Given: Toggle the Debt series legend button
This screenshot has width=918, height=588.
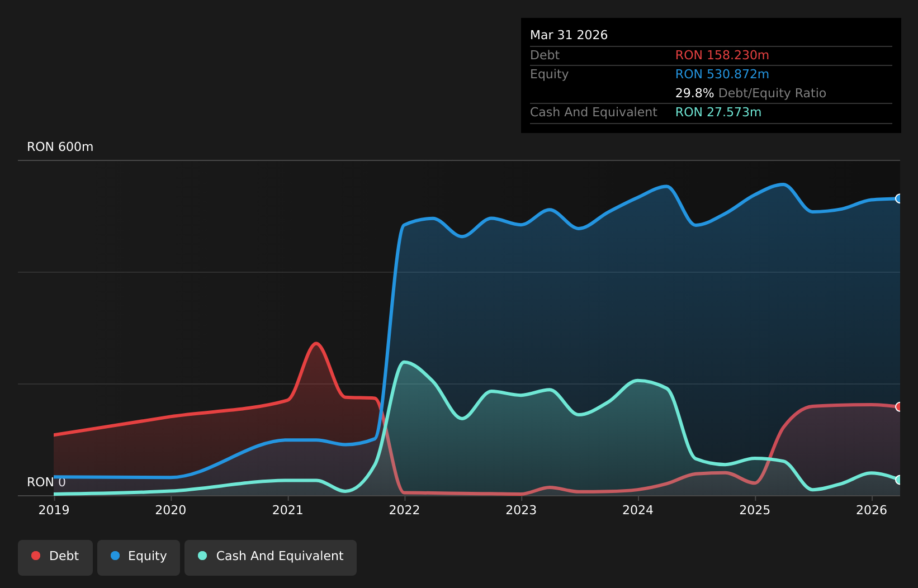Looking at the screenshot, I should tap(55, 557).
